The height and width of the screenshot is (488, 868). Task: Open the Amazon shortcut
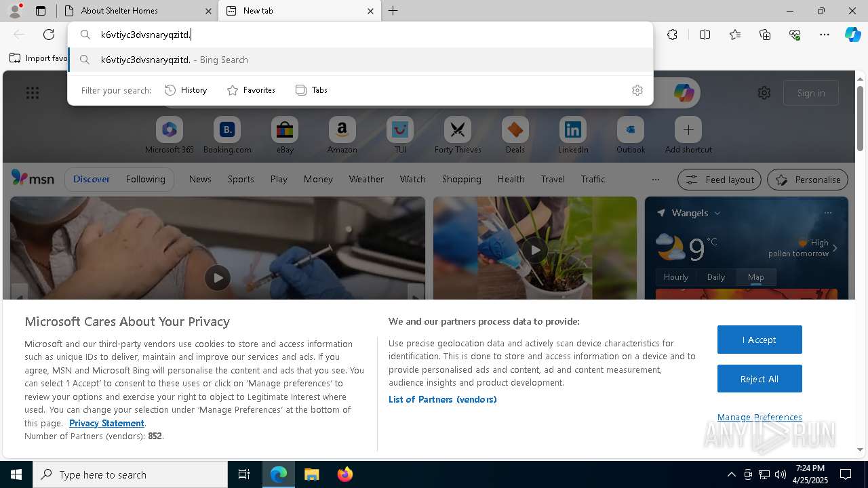(x=342, y=135)
